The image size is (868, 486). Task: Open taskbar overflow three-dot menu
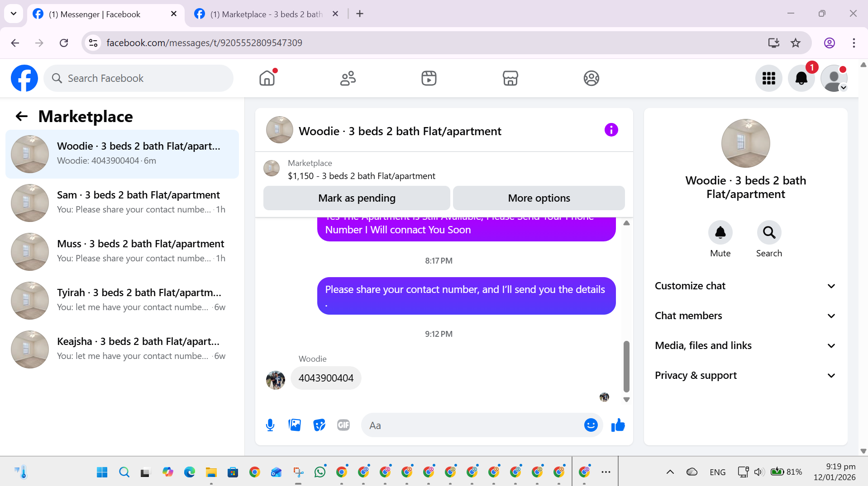(606, 472)
